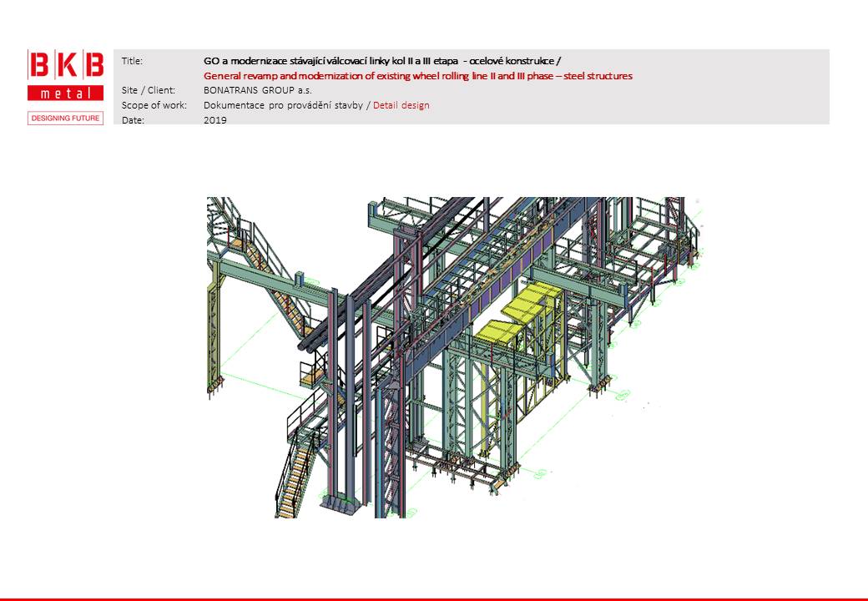Click the red line at the slide bottom
This screenshot has height=601, width=868.
point(434,598)
